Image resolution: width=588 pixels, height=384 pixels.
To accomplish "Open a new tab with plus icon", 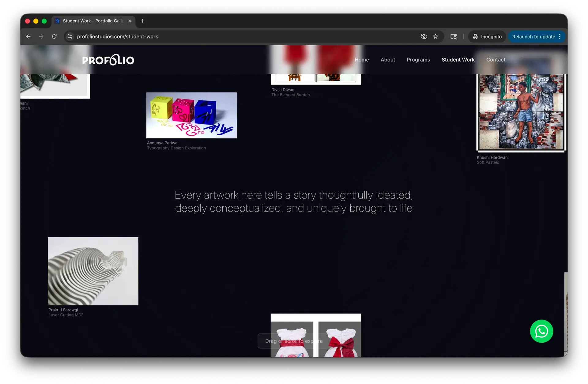I will click(x=142, y=21).
